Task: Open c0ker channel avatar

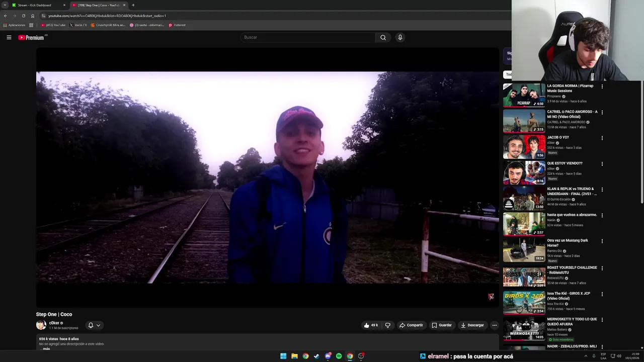Action: tap(41, 325)
